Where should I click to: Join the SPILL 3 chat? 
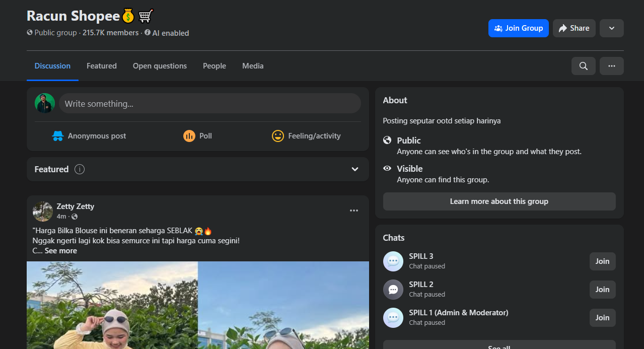pyautogui.click(x=602, y=261)
